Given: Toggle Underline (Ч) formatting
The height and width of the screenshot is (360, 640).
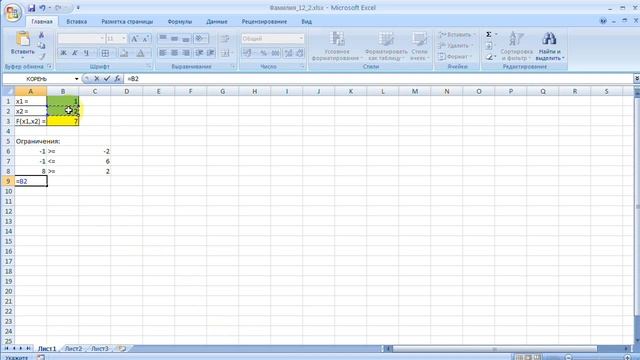Looking at the screenshot, I should (x=86, y=53).
